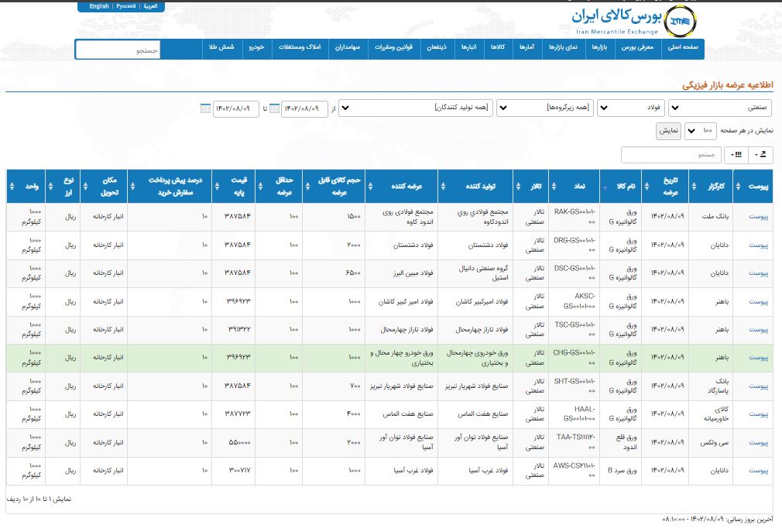
Task: Select the DRG-GS symbol cell
Action: coord(574,245)
